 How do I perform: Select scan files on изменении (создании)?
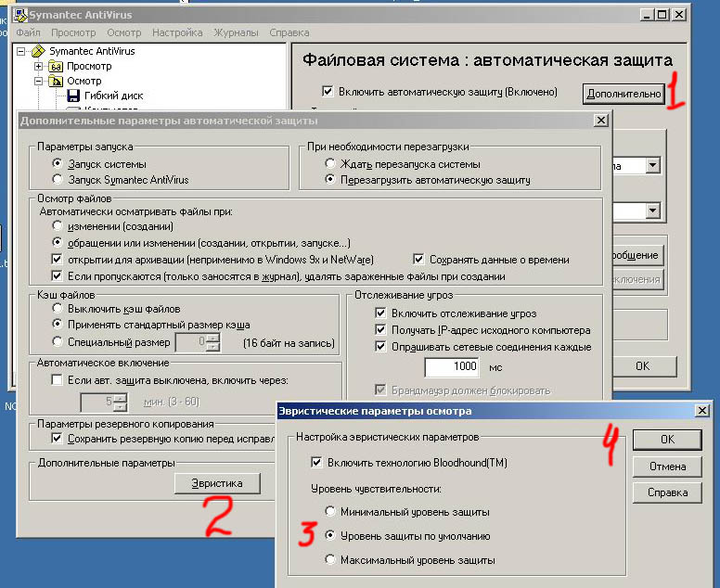58,225
